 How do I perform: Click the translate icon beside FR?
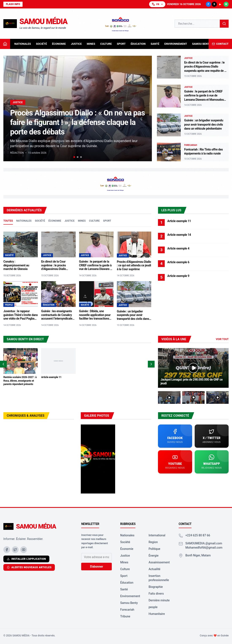click(153, 4)
